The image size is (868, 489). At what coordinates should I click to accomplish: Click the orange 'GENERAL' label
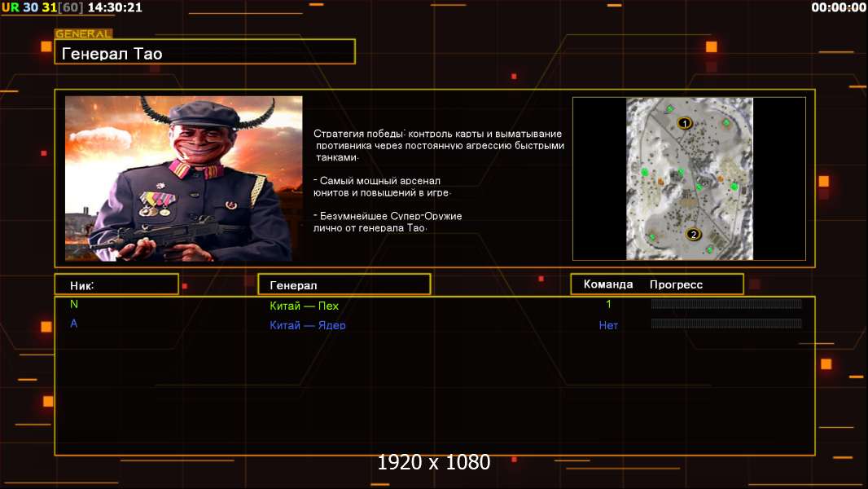tap(84, 33)
